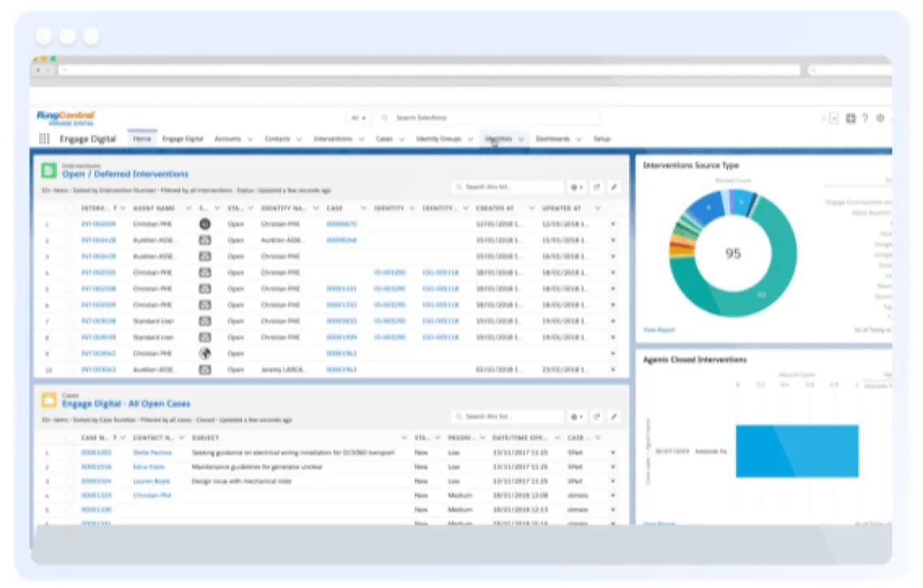Open the App Launcher grid icon

pyautogui.click(x=45, y=139)
